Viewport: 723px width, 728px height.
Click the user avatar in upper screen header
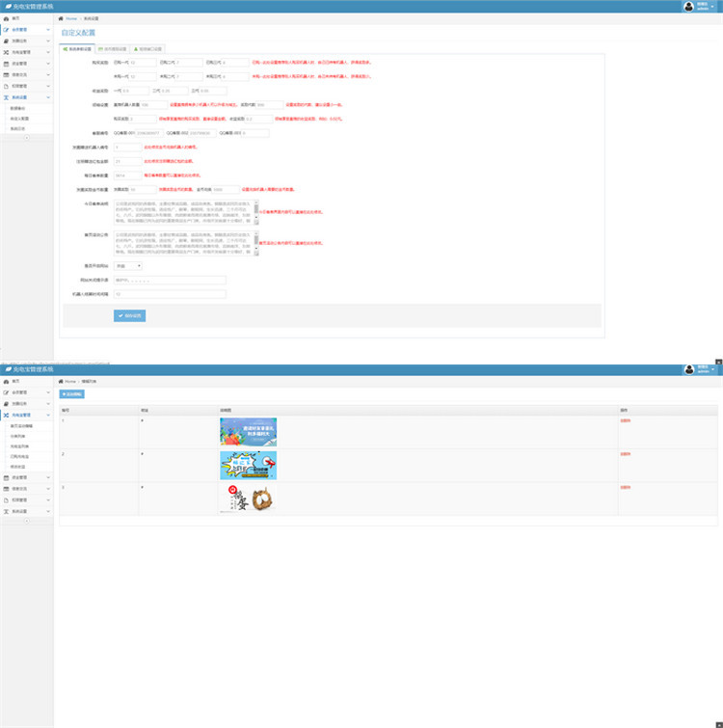click(x=688, y=6)
